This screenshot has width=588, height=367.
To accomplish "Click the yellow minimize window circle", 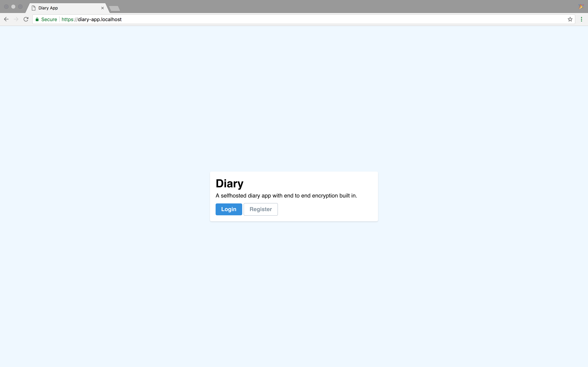I will coord(13,7).
